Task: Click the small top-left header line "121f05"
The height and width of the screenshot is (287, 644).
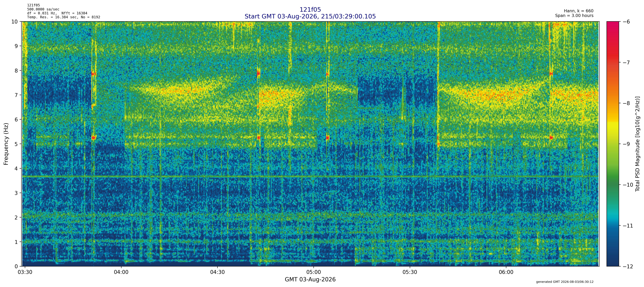Action: [34, 5]
